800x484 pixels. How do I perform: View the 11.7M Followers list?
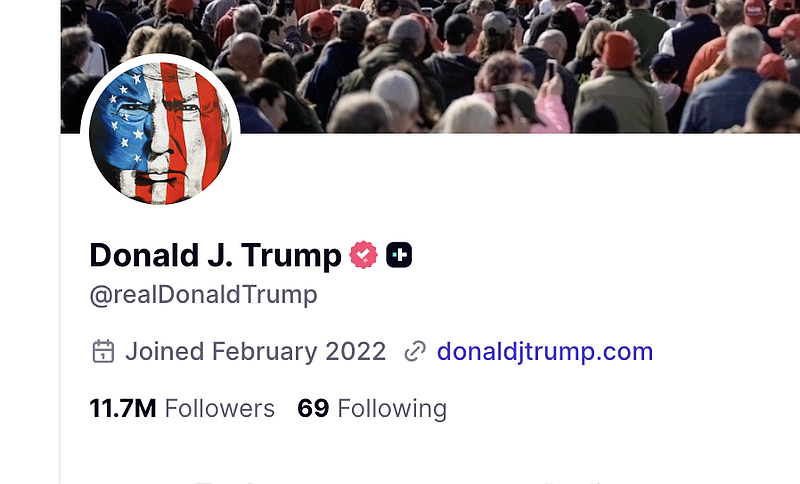coord(182,409)
